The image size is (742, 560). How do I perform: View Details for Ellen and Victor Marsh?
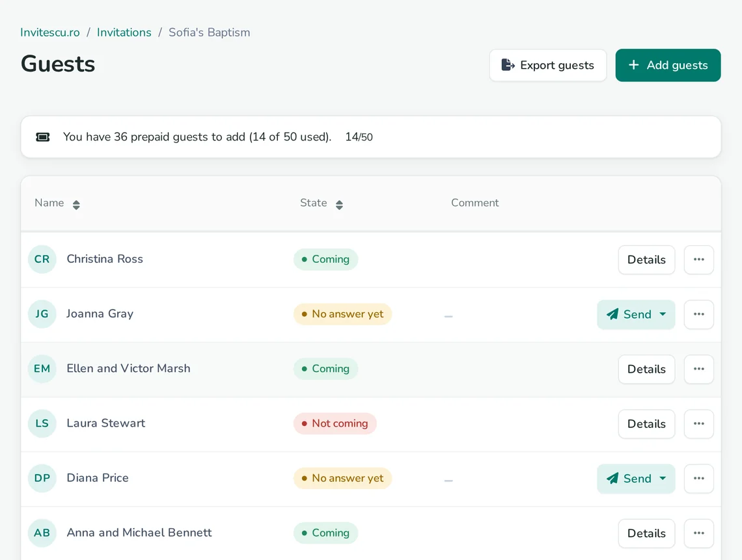(x=646, y=369)
